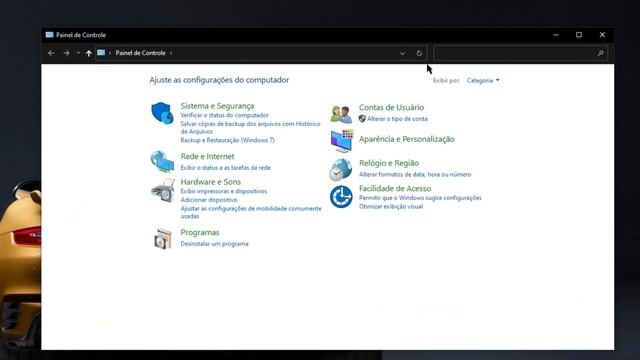Screen dimensions: 640x360
Task: Open the Aparência e Personalização monitor icon
Action: pyautogui.click(x=342, y=141)
